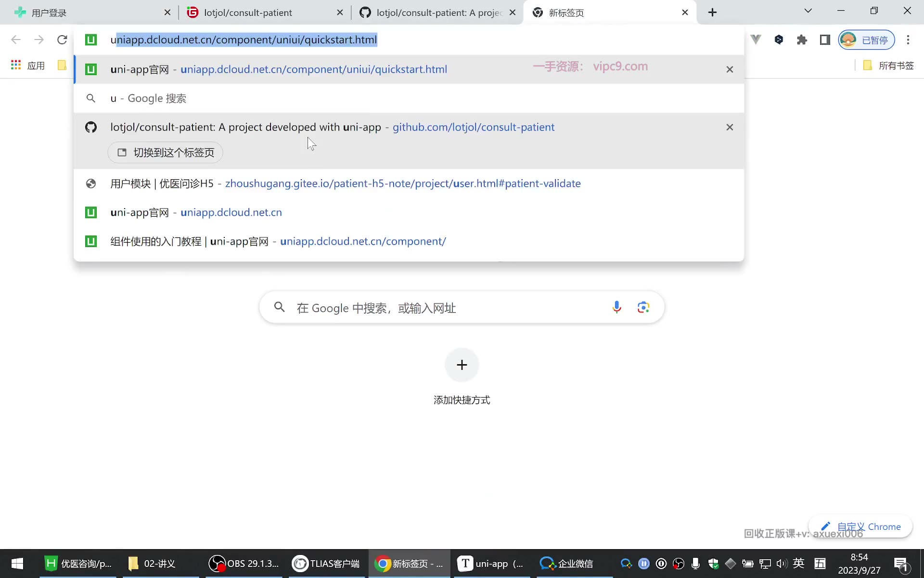This screenshot has width=924, height=578.
Task: Start voice search with the microphone
Action: [x=616, y=307]
